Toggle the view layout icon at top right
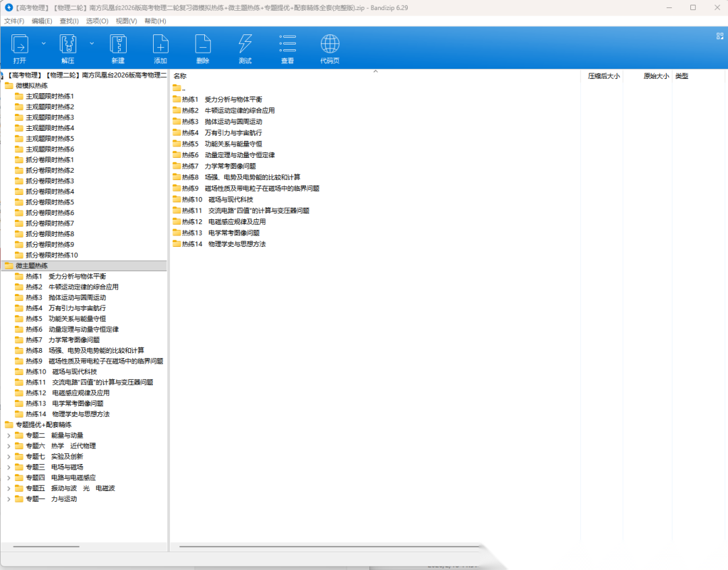The height and width of the screenshot is (570, 728). pos(719,36)
